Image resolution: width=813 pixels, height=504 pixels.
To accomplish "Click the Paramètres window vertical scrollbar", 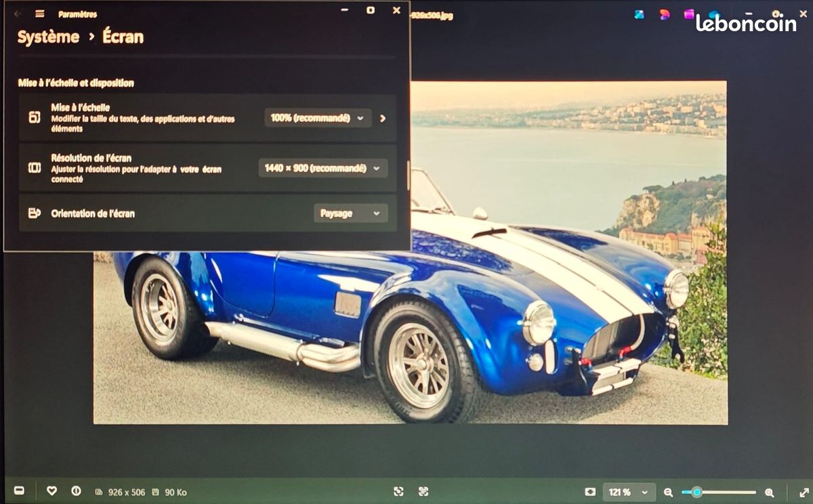I will pos(408,175).
